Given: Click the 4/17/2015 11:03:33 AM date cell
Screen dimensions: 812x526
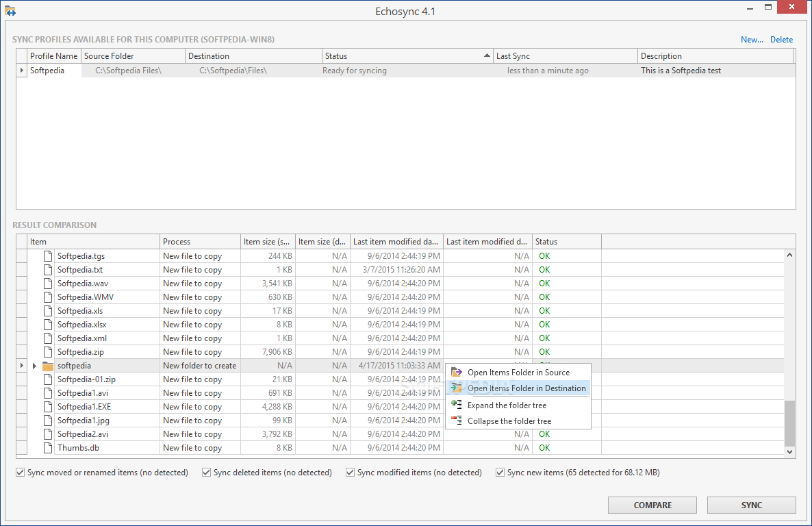Looking at the screenshot, I should coord(396,366).
